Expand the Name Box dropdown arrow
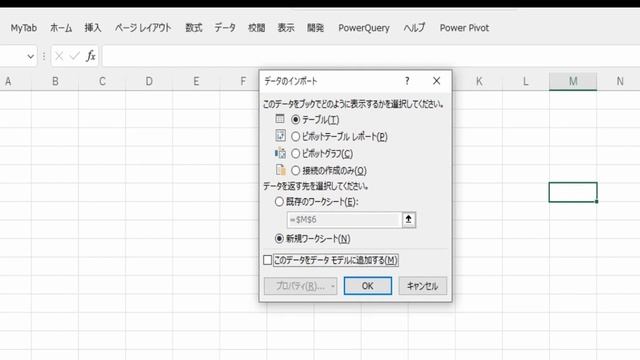 (x=30, y=56)
